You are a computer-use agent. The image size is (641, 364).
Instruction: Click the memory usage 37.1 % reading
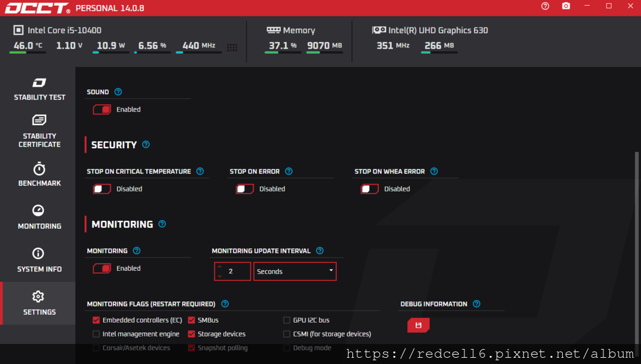click(x=282, y=46)
